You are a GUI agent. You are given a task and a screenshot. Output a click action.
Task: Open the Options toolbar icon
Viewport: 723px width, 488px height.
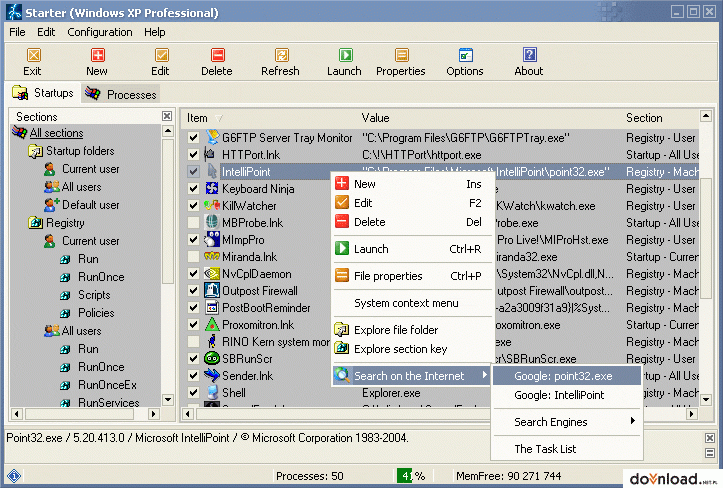(465, 55)
